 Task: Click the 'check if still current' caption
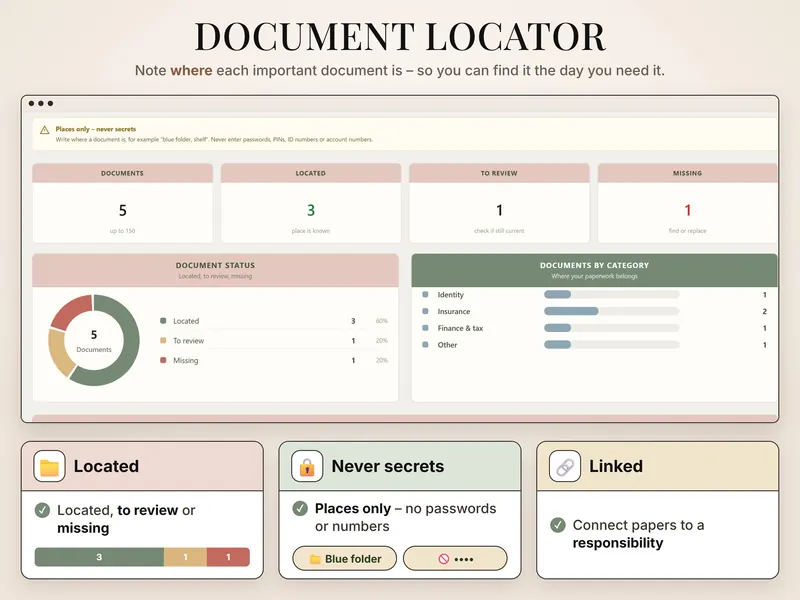click(499, 231)
